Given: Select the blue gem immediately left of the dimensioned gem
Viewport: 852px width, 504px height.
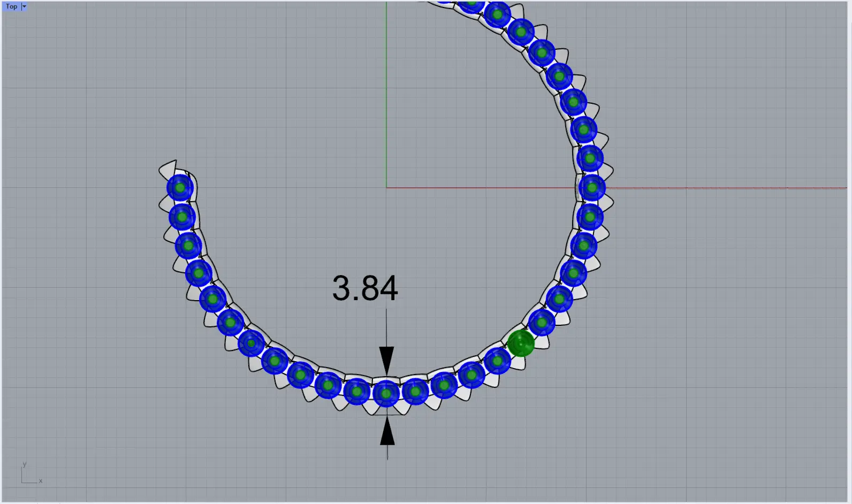Looking at the screenshot, I should tap(357, 392).
